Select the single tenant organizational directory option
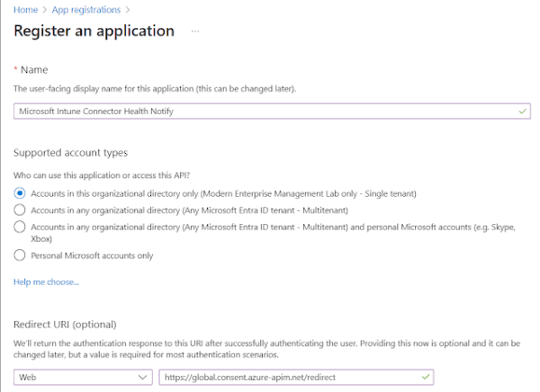The width and height of the screenshot is (540, 392). [x=20, y=193]
